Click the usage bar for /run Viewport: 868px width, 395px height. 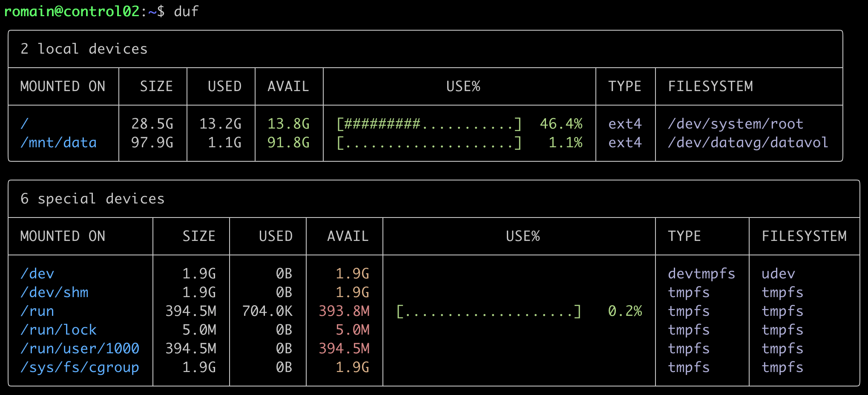489,311
